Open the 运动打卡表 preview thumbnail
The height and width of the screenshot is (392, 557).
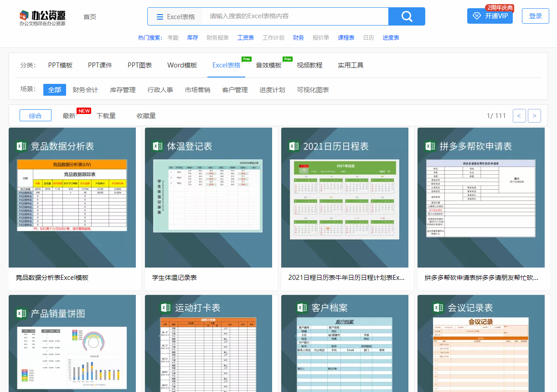tap(208, 355)
